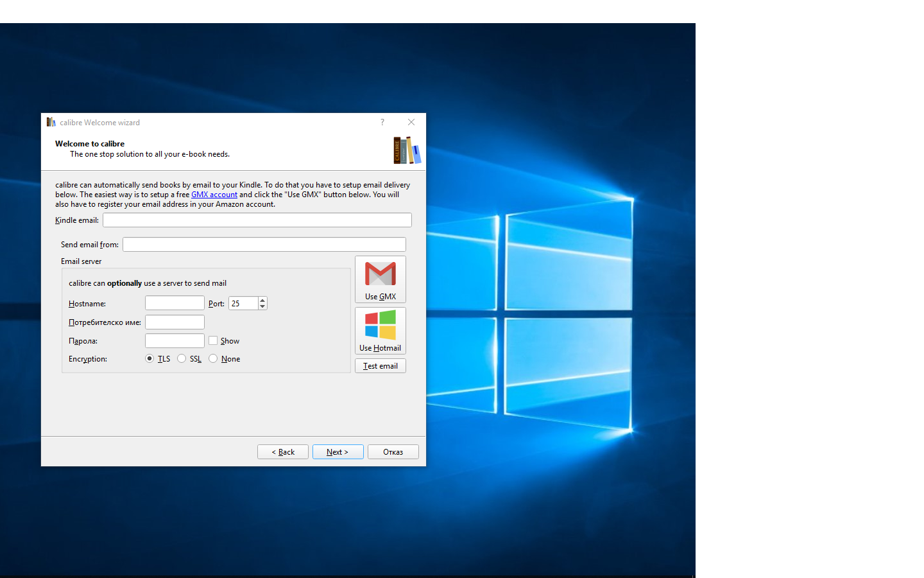
Task: Click the Hostname text field
Action: tap(175, 303)
